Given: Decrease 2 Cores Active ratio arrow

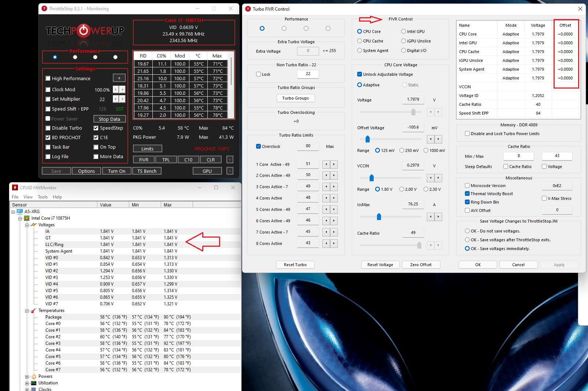Looking at the screenshot, I should [326, 175].
